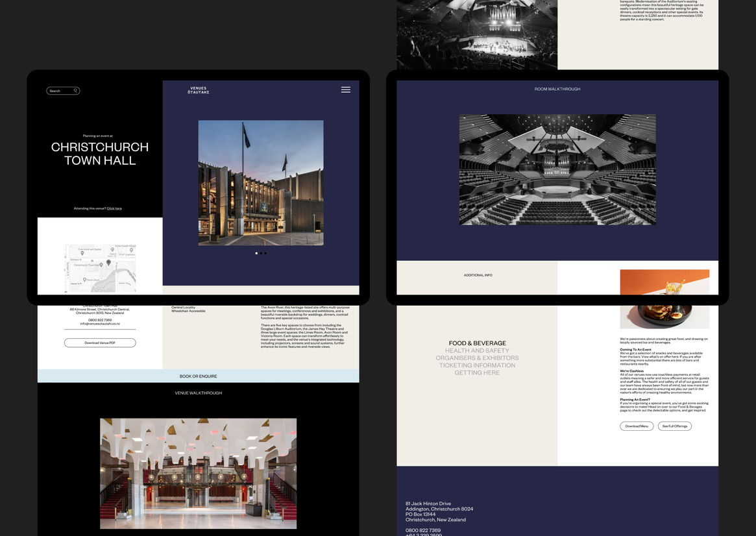Select the Food & Beverage tab
Image resolution: width=756 pixels, height=536 pixels.
point(477,343)
